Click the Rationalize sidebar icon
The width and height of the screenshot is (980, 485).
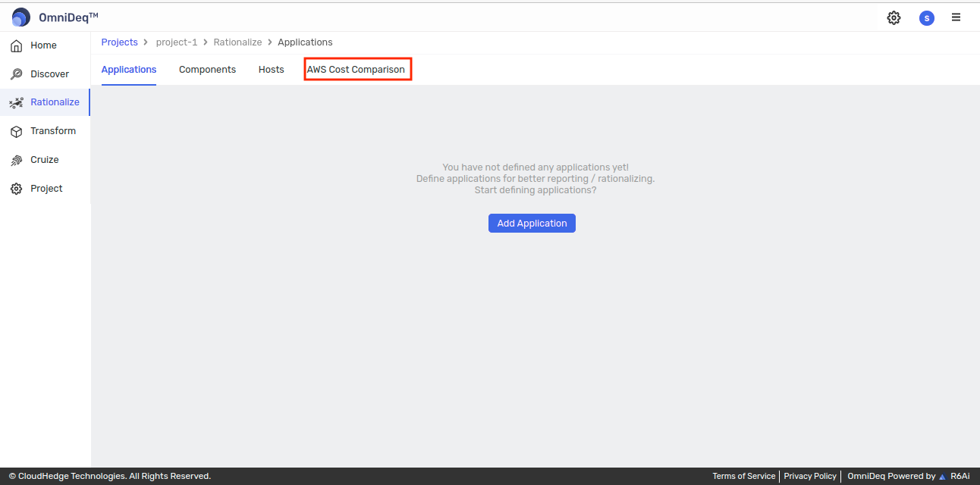16,102
